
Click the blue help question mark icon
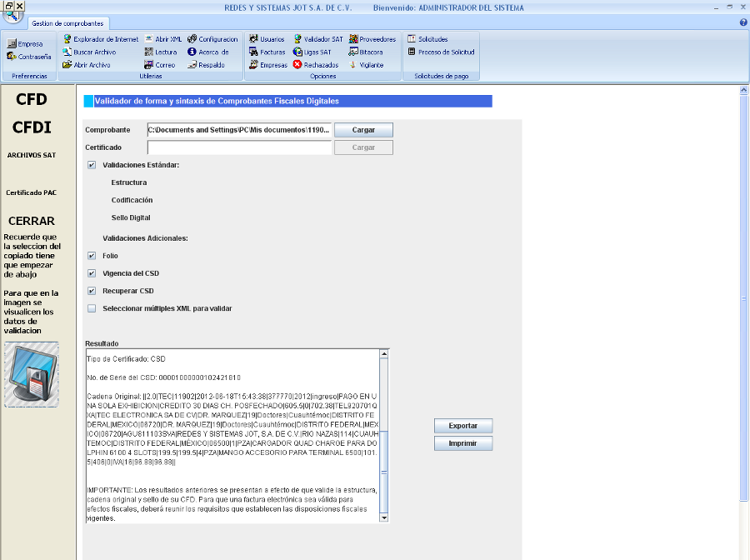[x=742, y=22]
